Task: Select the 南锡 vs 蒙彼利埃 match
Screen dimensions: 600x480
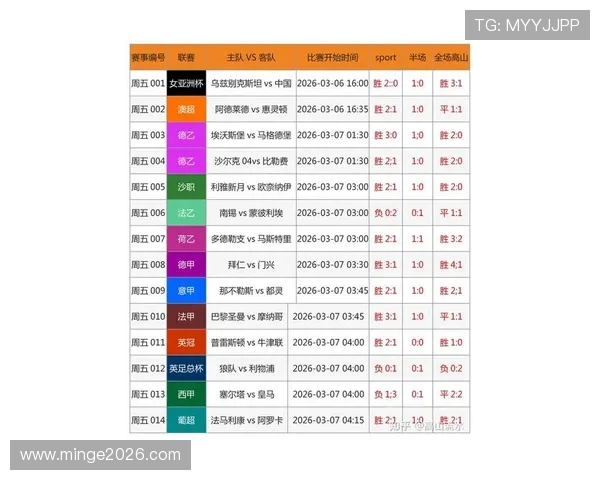Action: point(251,213)
